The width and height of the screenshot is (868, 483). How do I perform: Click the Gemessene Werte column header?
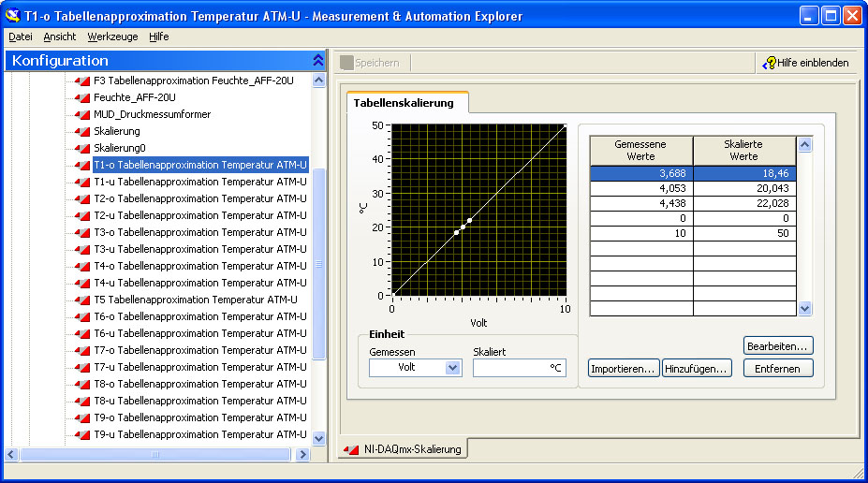click(x=641, y=151)
